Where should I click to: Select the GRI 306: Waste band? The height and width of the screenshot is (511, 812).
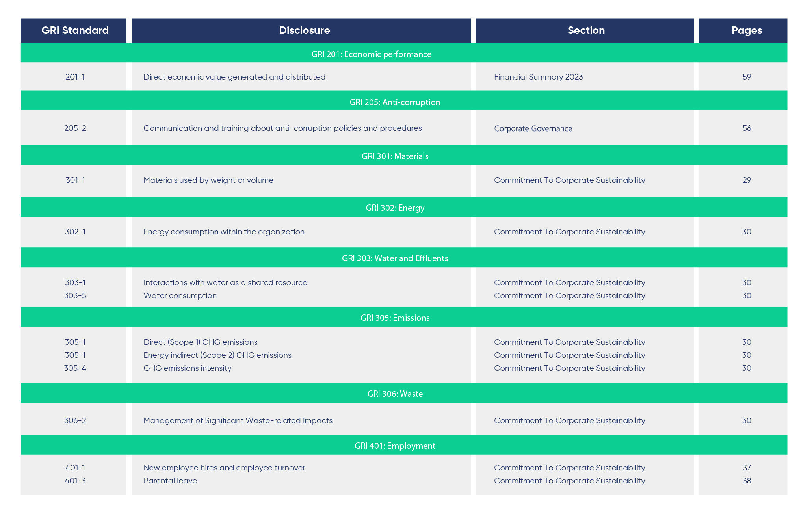tap(404, 393)
